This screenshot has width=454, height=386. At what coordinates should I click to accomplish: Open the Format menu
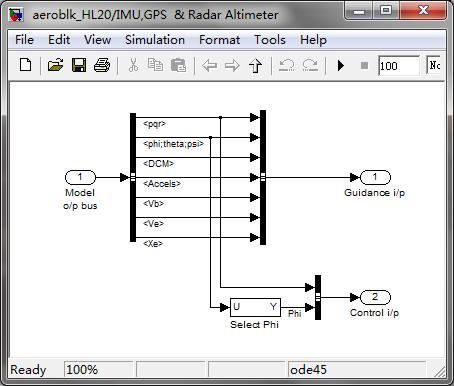219,40
